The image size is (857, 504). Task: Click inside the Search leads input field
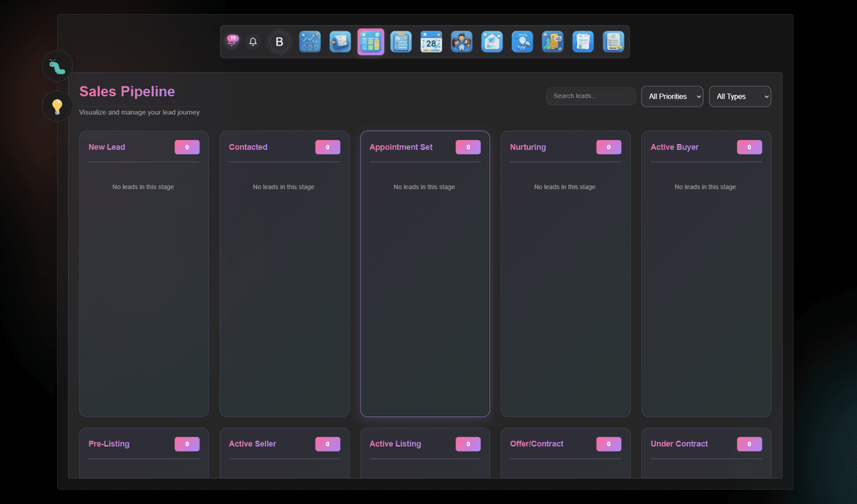point(591,96)
